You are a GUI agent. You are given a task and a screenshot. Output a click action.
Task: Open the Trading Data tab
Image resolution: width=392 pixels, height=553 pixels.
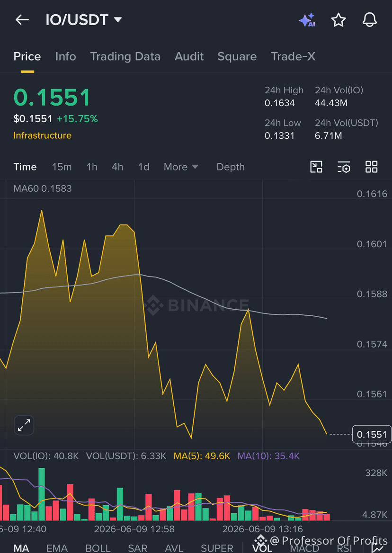[x=125, y=56]
